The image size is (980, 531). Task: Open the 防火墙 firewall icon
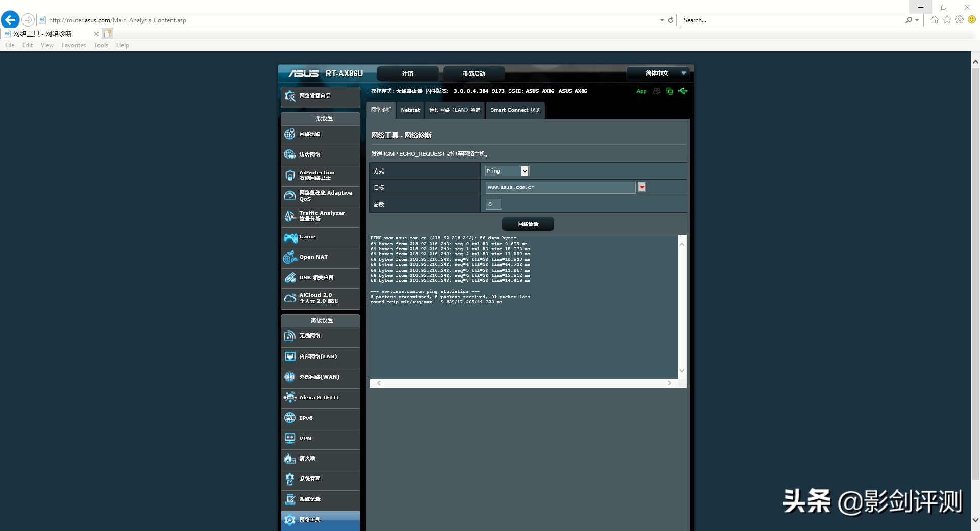[290, 458]
